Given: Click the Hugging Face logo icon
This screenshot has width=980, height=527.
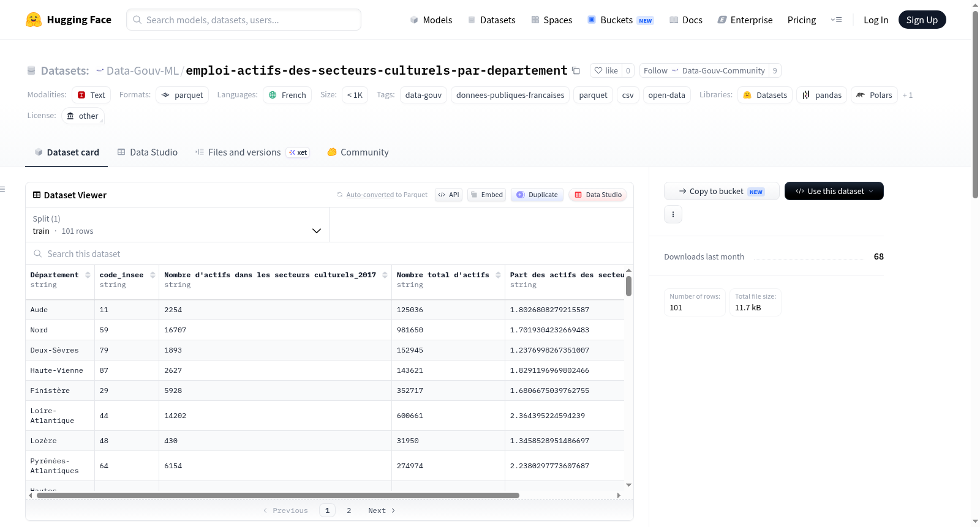Looking at the screenshot, I should tap(34, 20).
